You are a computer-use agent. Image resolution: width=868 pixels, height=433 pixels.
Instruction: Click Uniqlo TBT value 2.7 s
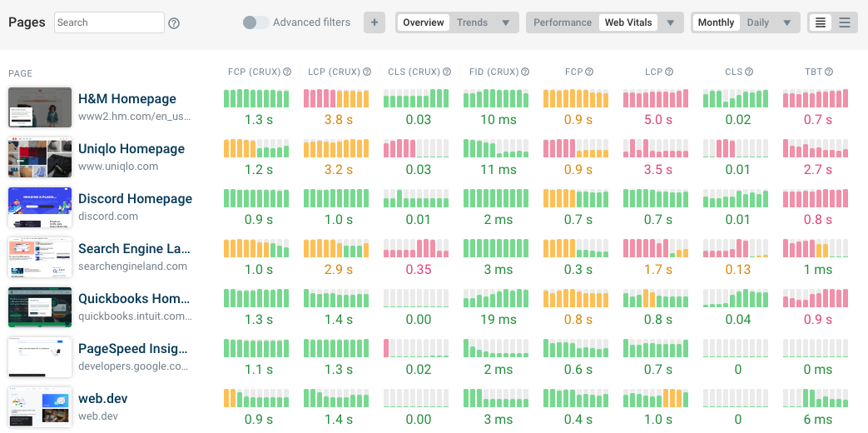tap(817, 169)
